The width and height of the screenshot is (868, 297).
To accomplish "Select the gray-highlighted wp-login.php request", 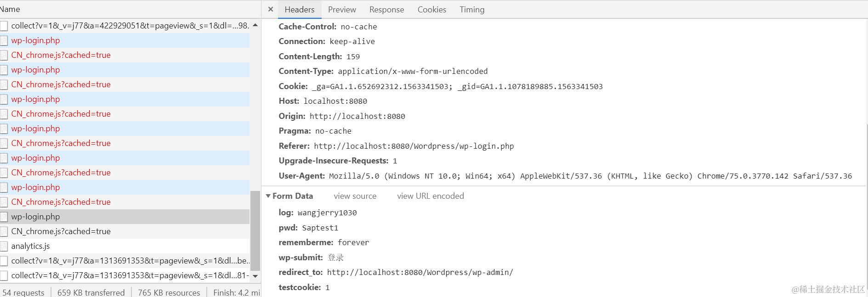I will 125,217.
